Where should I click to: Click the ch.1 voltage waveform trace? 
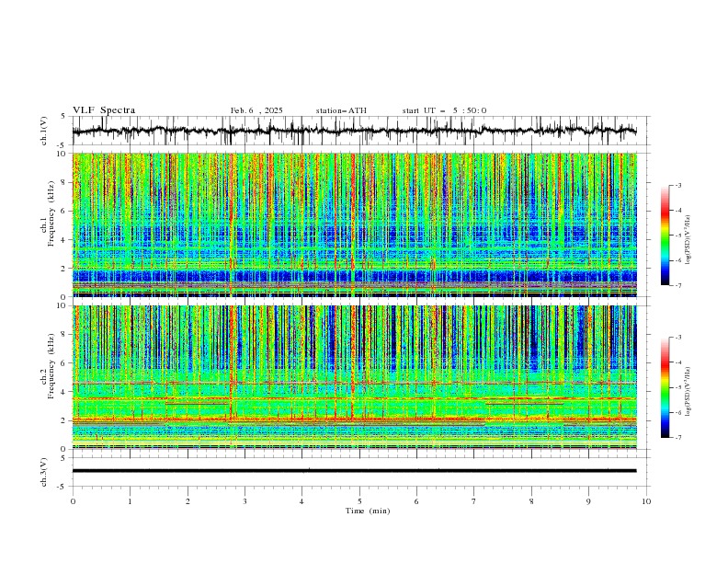pyautogui.click(x=355, y=131)
